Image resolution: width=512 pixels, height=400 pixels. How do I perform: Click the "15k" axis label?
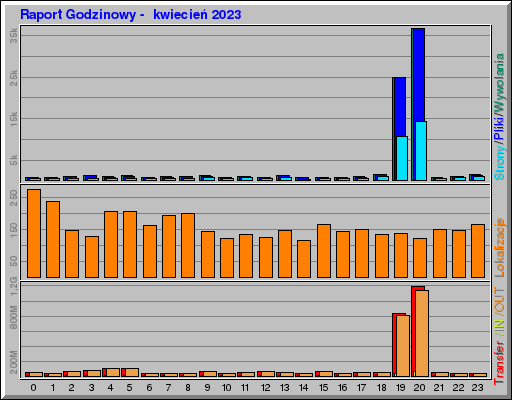[x=13, y=119]
